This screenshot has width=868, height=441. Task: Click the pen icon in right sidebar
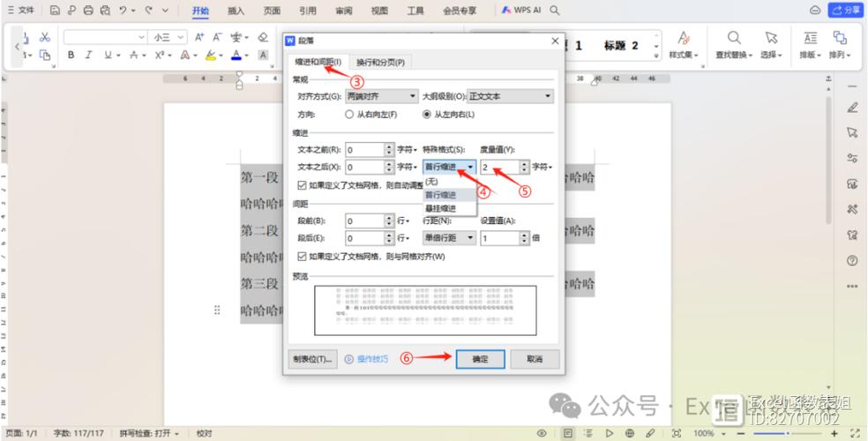pos(852,108)
